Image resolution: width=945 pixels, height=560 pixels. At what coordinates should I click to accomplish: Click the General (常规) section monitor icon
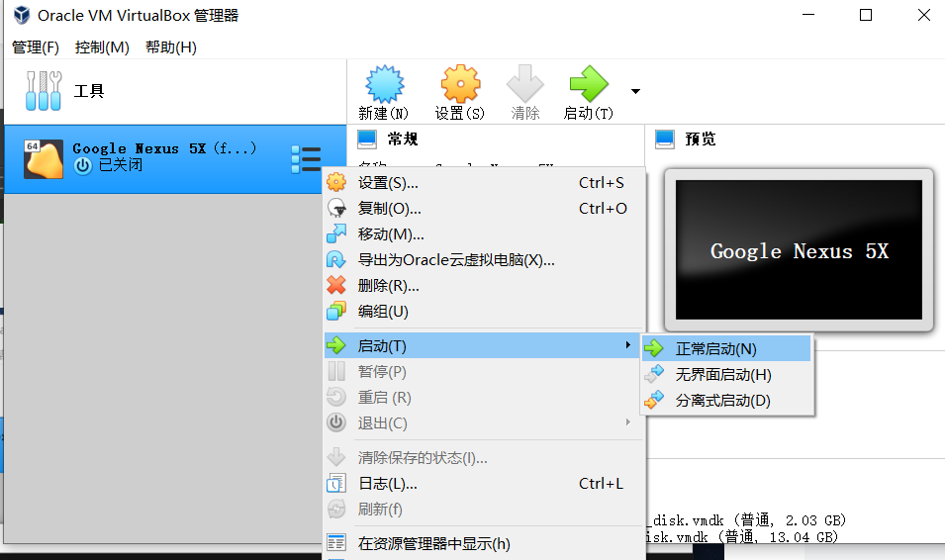(367, 140)
